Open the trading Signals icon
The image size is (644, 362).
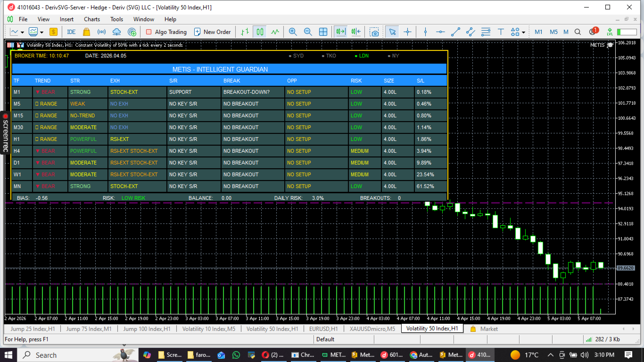tap(101, 32)
